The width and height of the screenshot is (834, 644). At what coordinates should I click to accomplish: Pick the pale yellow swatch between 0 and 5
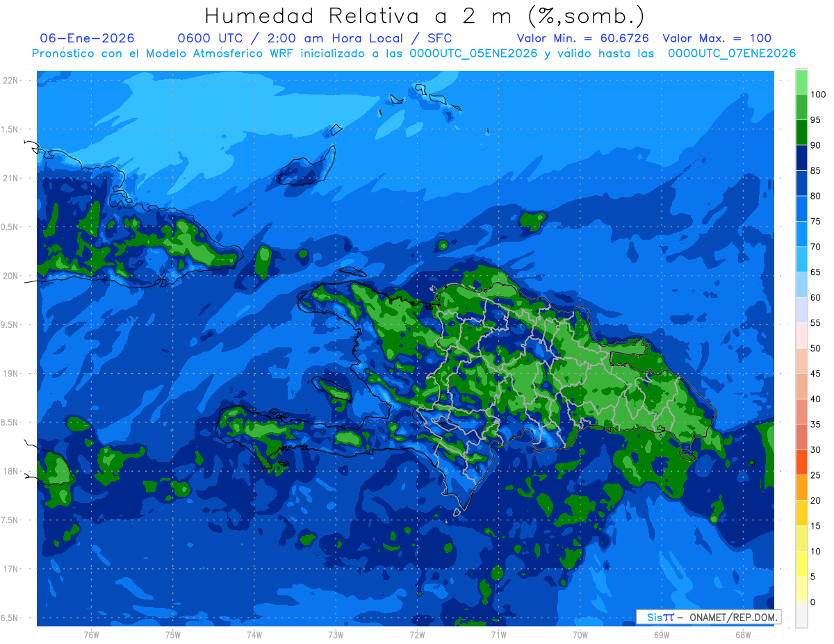click(x=801, y=589)
